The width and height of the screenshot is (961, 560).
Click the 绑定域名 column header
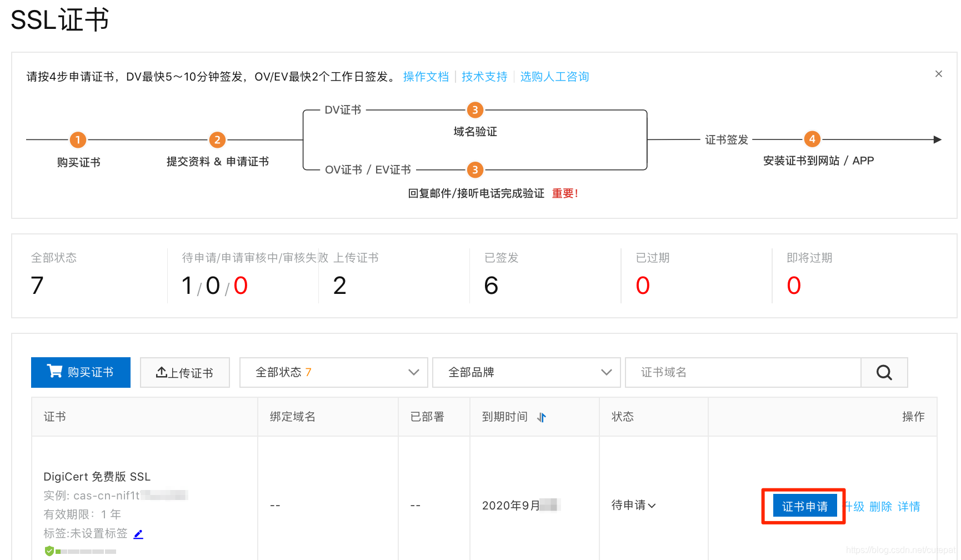pyautogui.click(x=293, y=417)
